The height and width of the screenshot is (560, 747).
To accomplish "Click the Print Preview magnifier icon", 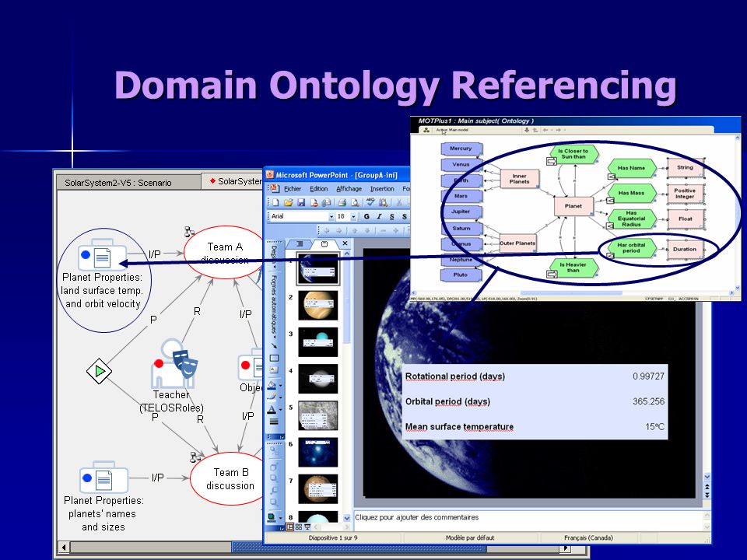I will (x=355, y=202).
